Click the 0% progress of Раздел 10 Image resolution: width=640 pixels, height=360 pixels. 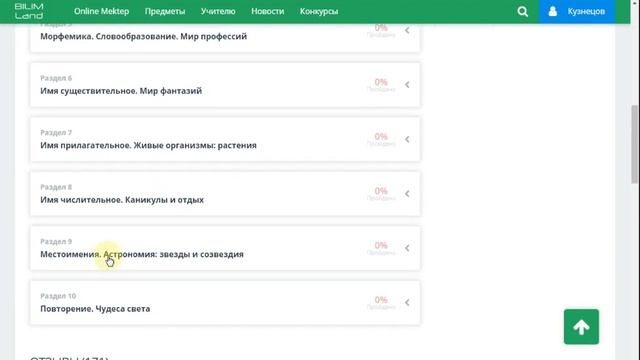pos(381,300)
